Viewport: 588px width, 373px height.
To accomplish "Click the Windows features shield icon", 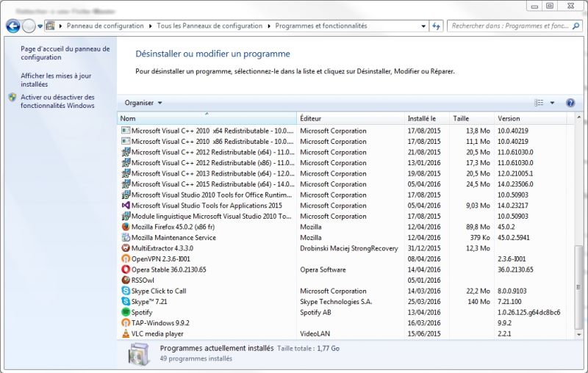I will tap(12, 98).
